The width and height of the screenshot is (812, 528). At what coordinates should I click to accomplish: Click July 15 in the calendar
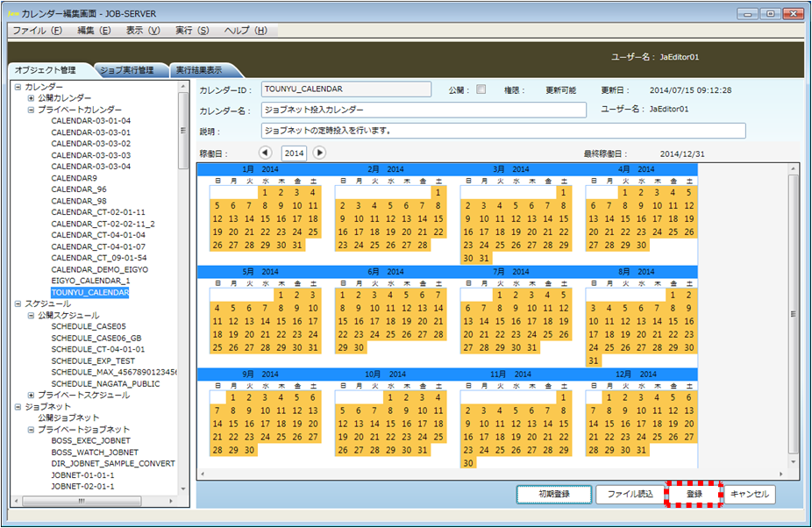tap(500, 321)
